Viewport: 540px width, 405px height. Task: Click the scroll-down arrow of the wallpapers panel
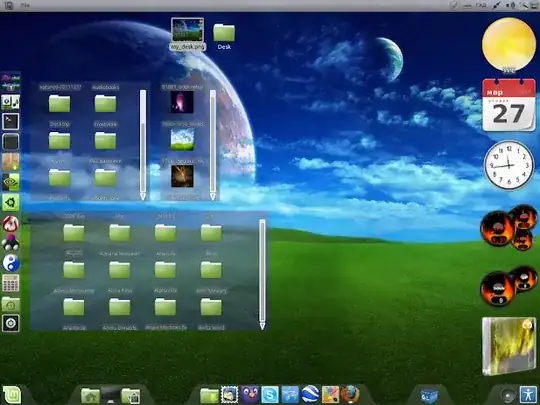point(213,197)
